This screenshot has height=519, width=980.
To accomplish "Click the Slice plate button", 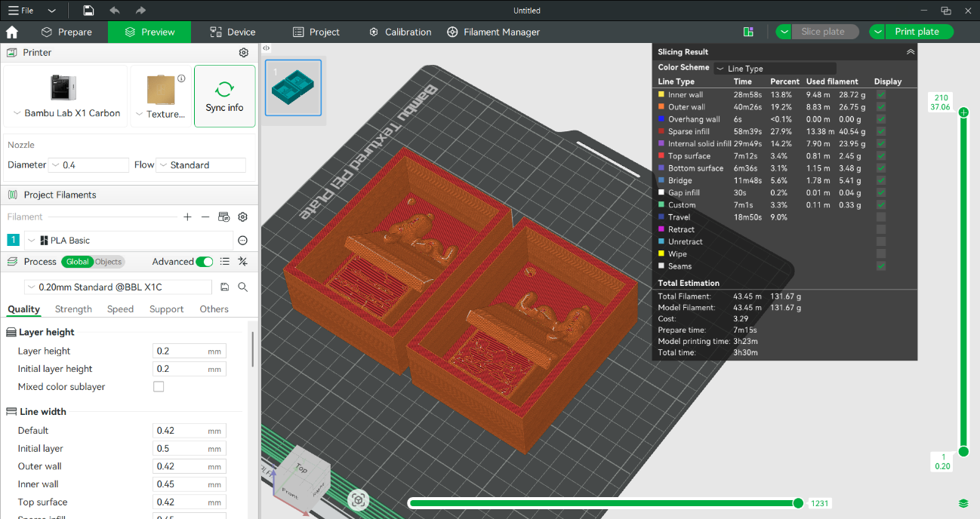I will pos(825,32).
